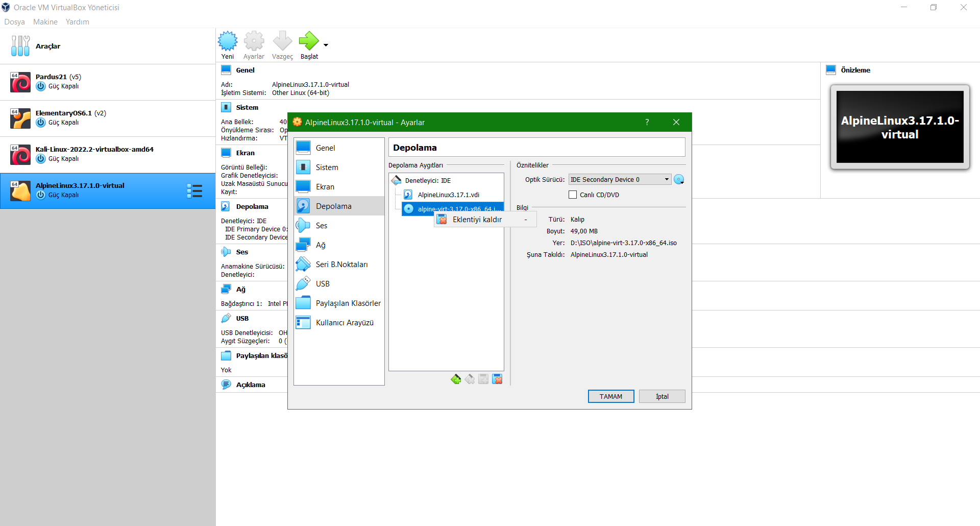This screenshot has height=526, width=980.
Task: Click the remove controller icon
Action: tap(470, 379)
